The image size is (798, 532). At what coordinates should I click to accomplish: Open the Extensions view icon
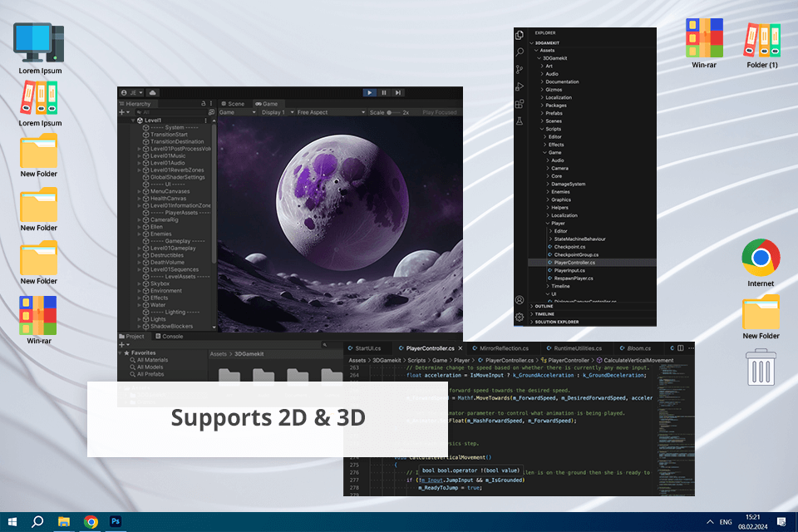pyautogui.click(x=520, y=104)
